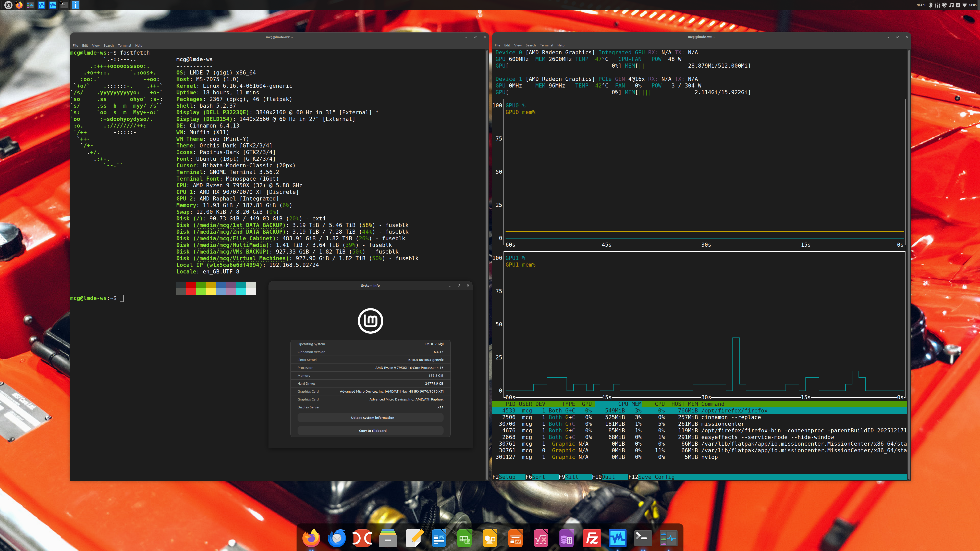
Task: Open Terminal menu in left terminal
Action: pos(124,45)
